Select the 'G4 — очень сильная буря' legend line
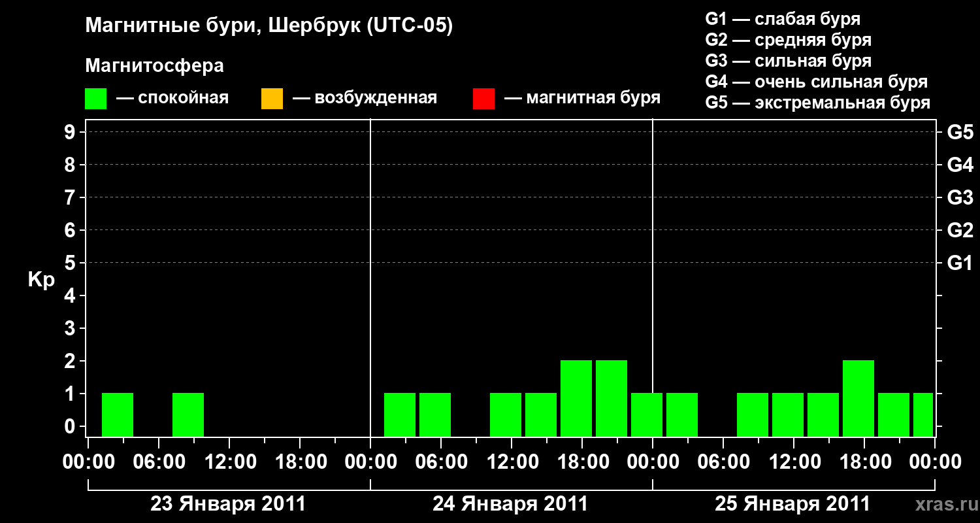This screenshot has height=523, width=980. [x=817, y=81]
